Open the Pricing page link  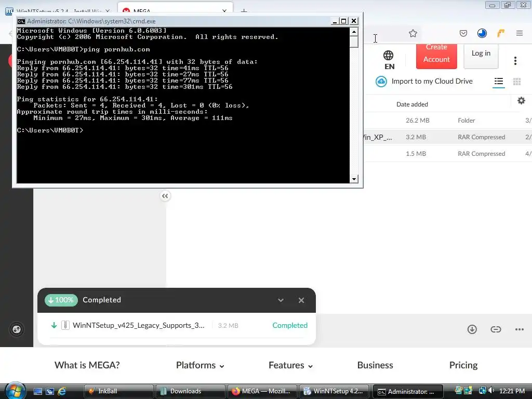(x=463, y=365)
